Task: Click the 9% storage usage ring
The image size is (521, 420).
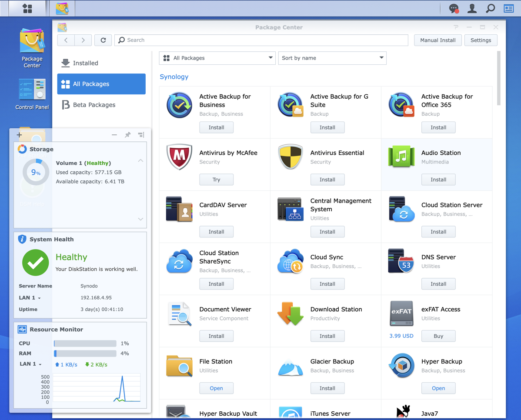Action: click(x=36, y=172)
